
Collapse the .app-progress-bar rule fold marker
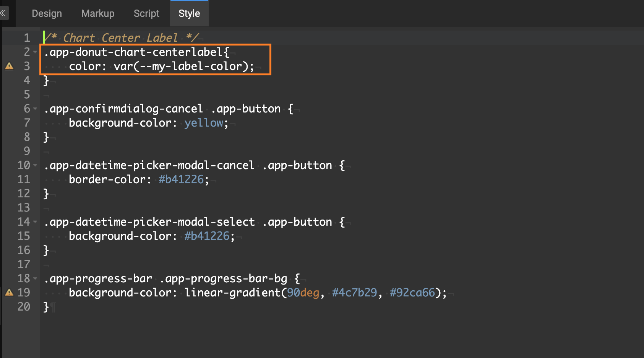point(35,278)
